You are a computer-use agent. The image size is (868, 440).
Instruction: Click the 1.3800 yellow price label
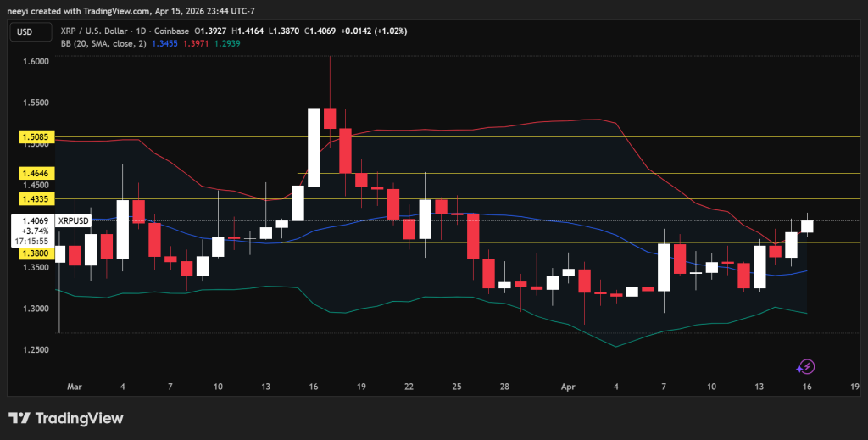coord(33,253)
